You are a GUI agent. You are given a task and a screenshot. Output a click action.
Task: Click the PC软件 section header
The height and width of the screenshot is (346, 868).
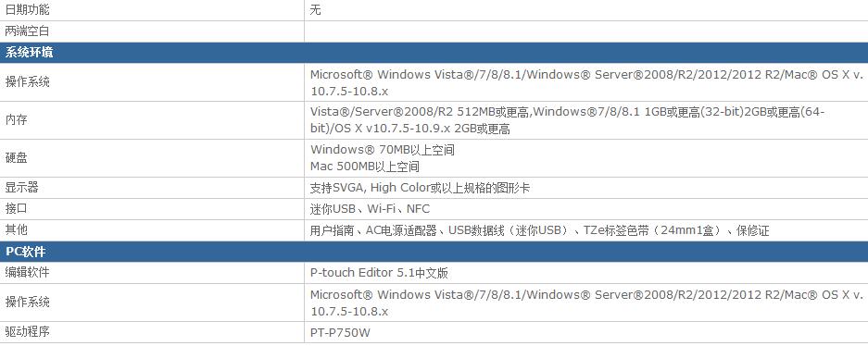434,252
